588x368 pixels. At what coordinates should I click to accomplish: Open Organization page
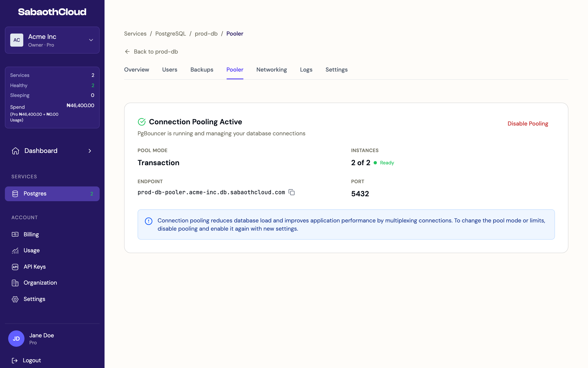(40, 283)
